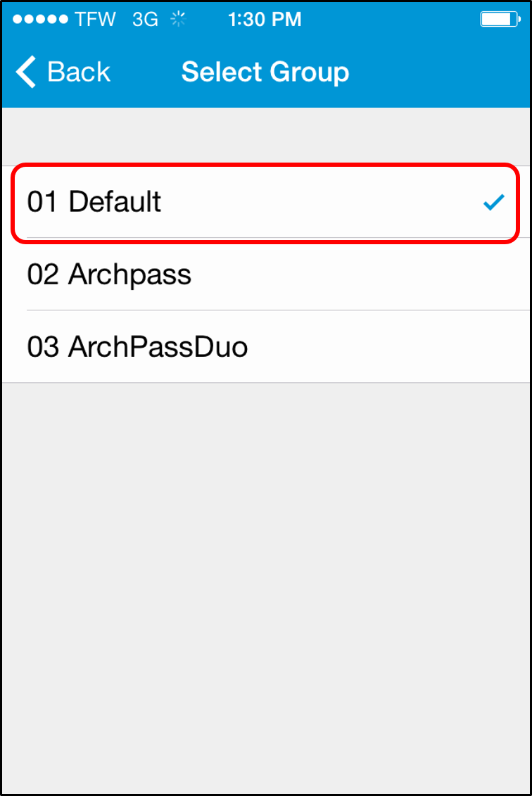The width and height of the screenshot is (532, 796).
Task: Click the 03 number prefix of ArchPassDuo
Action: pos(43,347)
